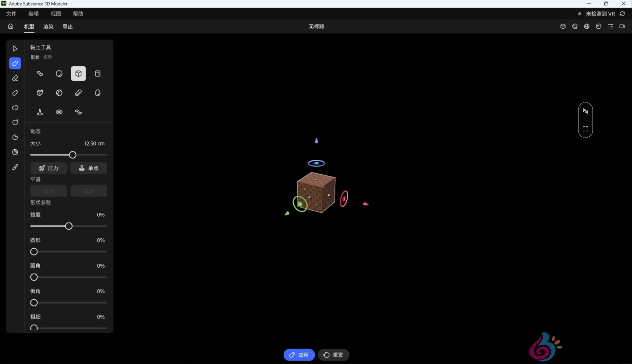This screenshot has height=364, width=632.
Task: Select the cube shape for the clay tool
Action: click(x=78, y=73)
